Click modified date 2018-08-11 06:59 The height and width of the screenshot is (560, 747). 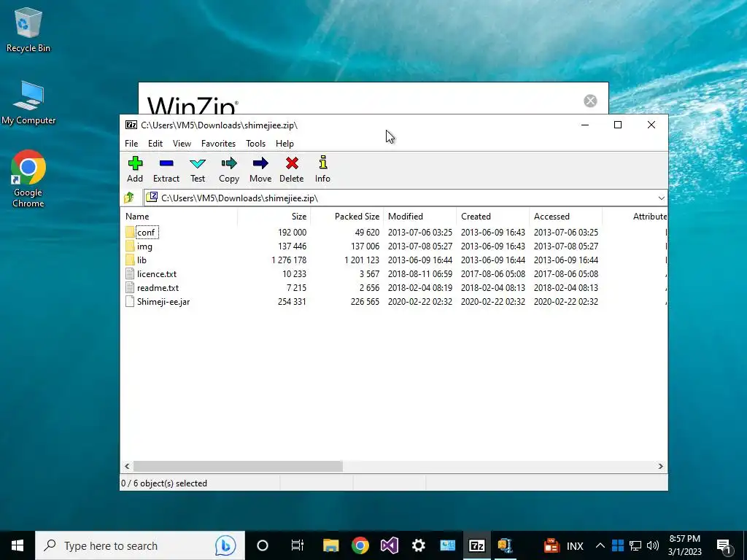click(x=419, y=274)
